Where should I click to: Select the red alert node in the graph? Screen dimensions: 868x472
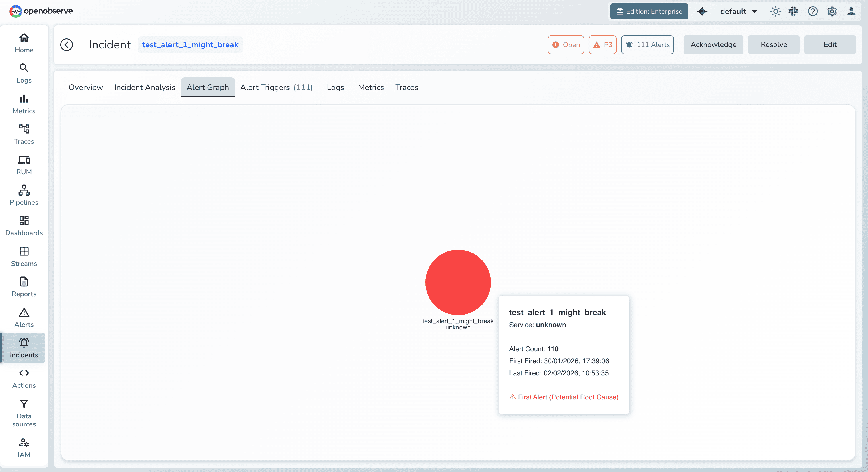(458, 282)
